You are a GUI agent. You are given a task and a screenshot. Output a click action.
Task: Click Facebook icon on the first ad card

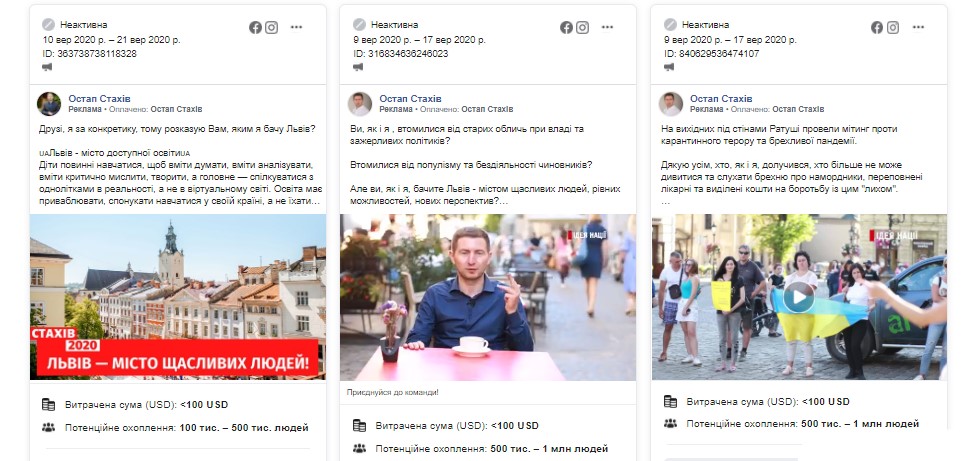(x=255, y=27)
